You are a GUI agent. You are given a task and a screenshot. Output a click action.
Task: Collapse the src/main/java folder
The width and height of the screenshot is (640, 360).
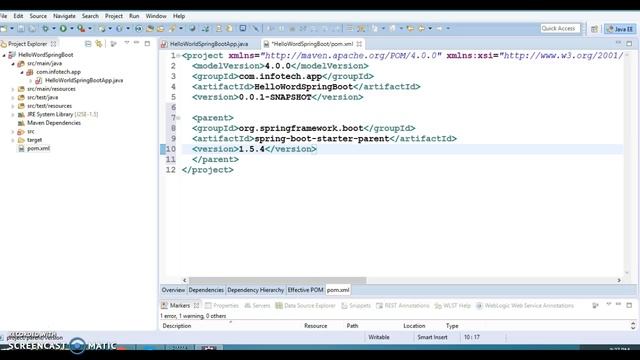13,64
